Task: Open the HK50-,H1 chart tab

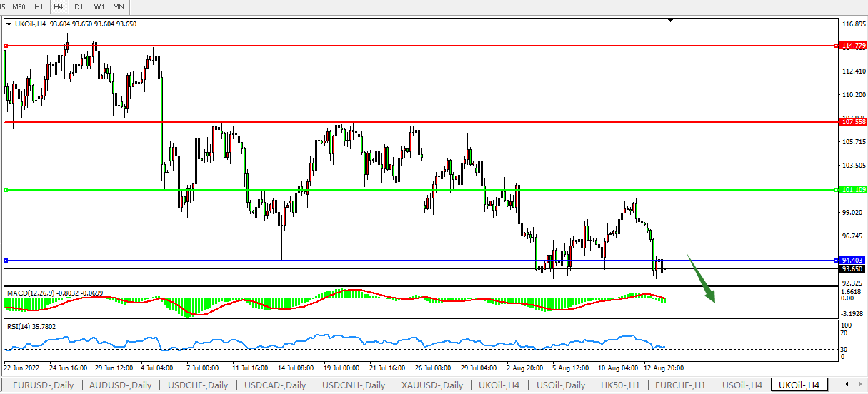Action: pos(619,385)
